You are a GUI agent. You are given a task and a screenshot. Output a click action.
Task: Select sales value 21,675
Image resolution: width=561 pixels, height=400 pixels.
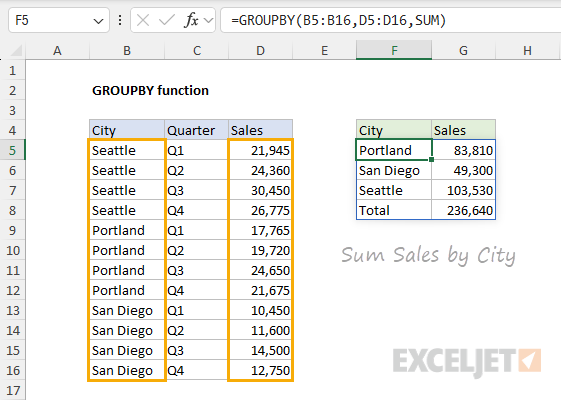coord(260,290)
